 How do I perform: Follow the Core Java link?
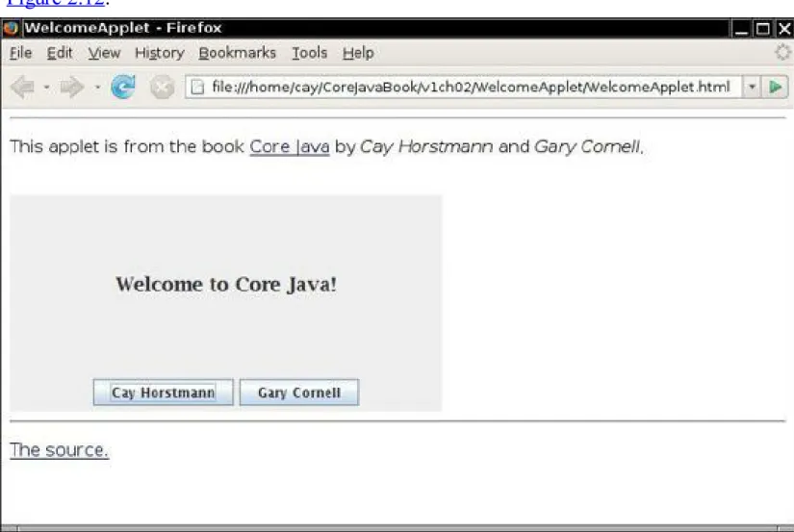[x=289, y=147]
